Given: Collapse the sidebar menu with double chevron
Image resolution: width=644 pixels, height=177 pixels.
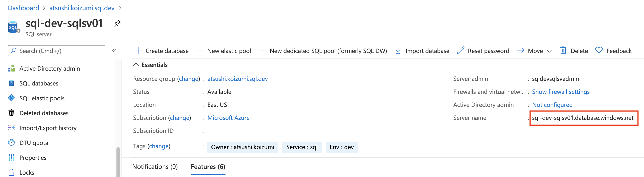Looking at the screenshot, I should pos(114,51).
